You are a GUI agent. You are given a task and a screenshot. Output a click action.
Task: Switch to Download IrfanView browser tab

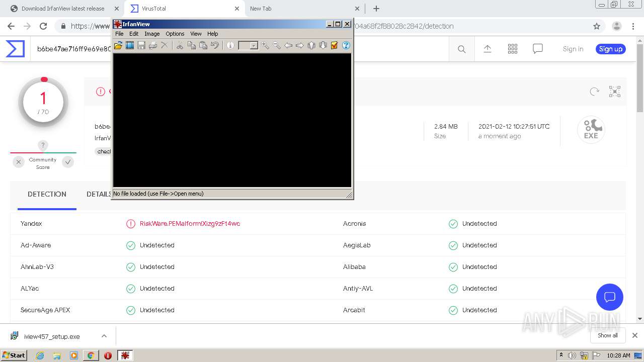(62, 9)
